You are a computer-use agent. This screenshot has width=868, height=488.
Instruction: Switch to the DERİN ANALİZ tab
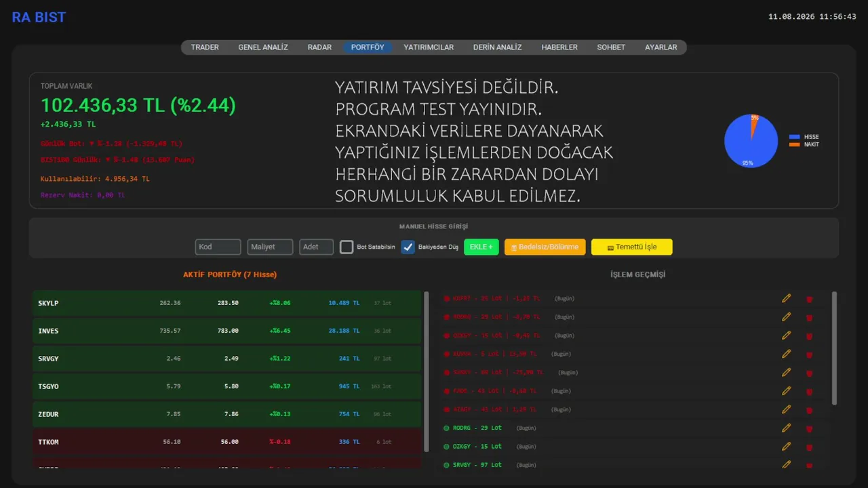pos(498,47)
